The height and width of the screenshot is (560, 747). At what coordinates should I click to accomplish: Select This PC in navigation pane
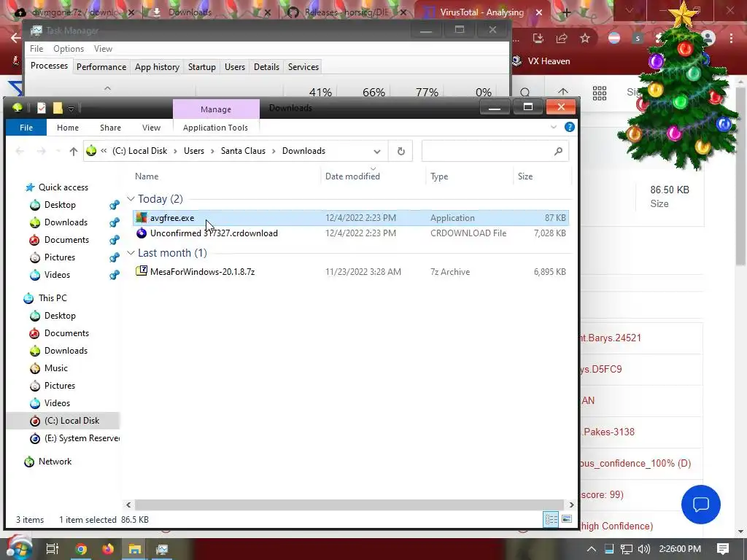(53, 298)
